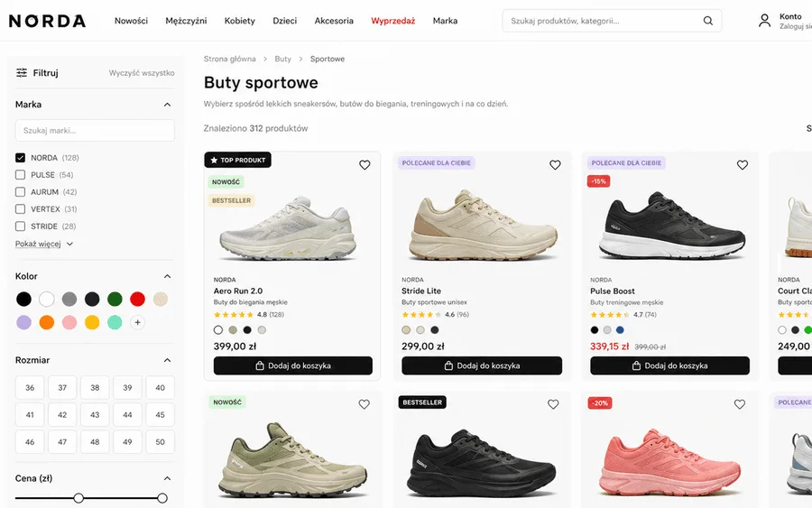Click heart on black bestseller shoe
The width and height of the screenshot is (812, 508).
(553, 404)
